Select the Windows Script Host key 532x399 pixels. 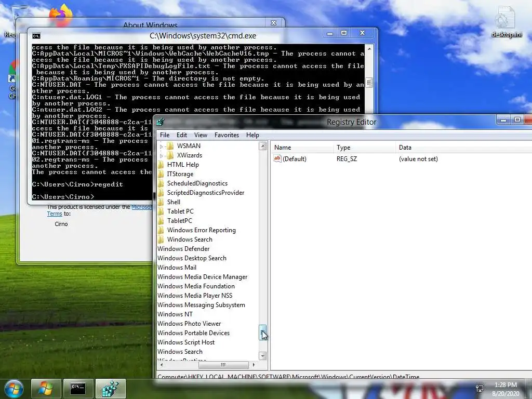[186, 342]
